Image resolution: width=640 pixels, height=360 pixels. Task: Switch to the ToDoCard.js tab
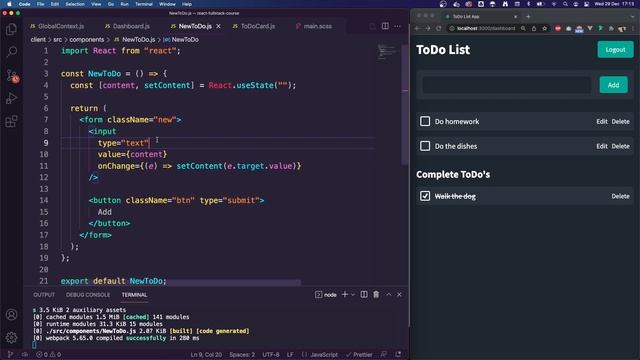pyautogui.click(x=254, y=26)
